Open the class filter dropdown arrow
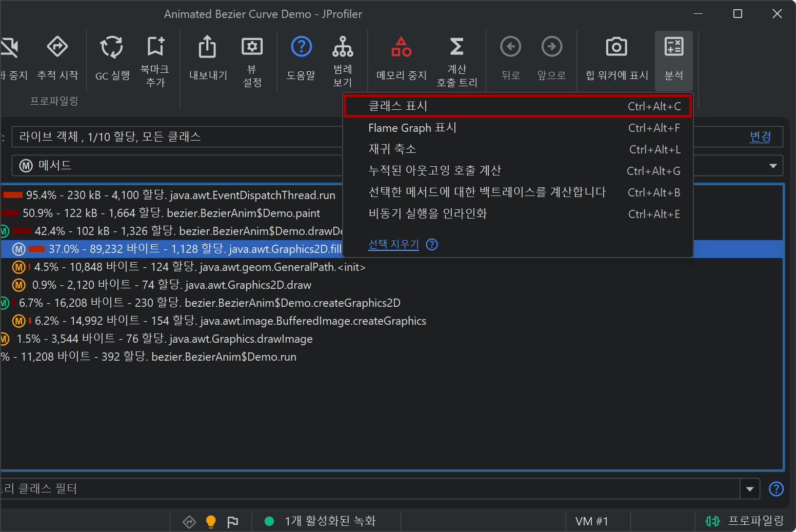 pos(750,489)
